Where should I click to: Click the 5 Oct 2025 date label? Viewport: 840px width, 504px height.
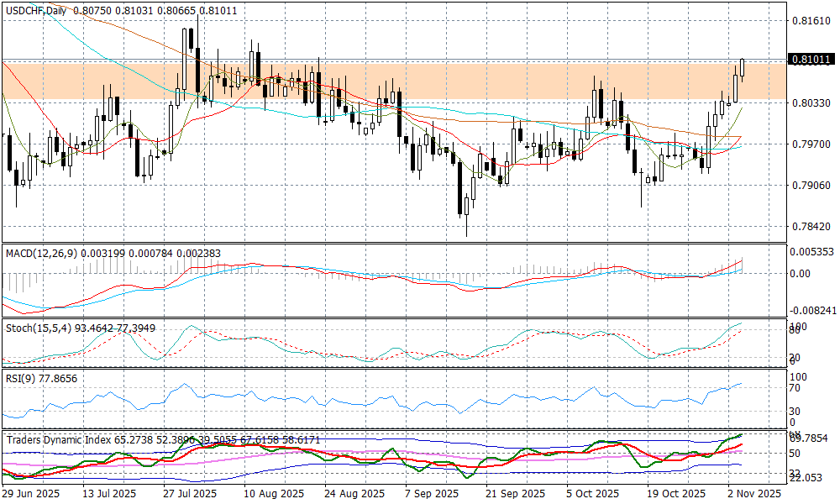pos(591,495)
